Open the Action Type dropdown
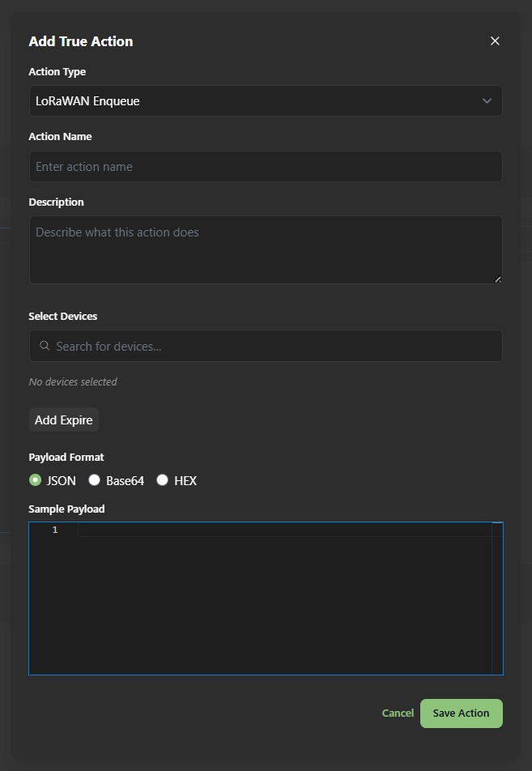The height and width of the screenshot is (771, 532). 266,100
